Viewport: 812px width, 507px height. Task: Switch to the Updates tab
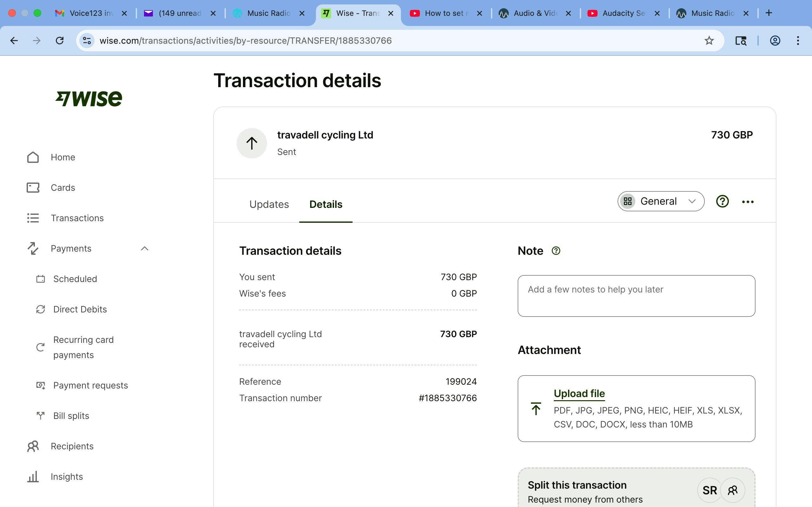[x=269, y=204]
